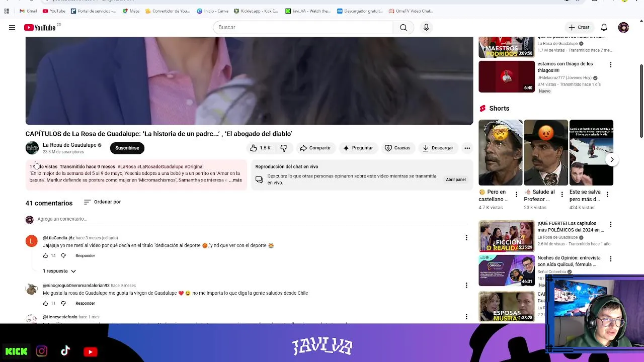Click the La Rosa de Guadalupe channel name
This screenshot has width=644, height=362.
(69, 145)
